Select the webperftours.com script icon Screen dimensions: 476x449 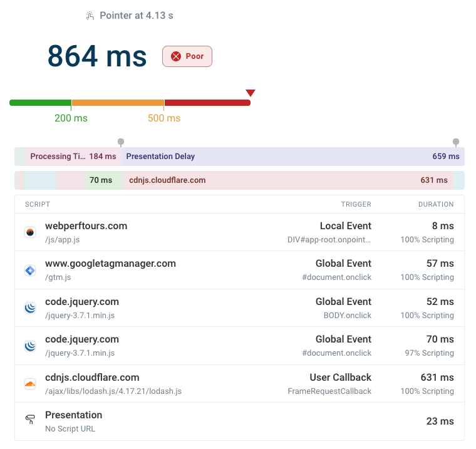coord(29,232)
